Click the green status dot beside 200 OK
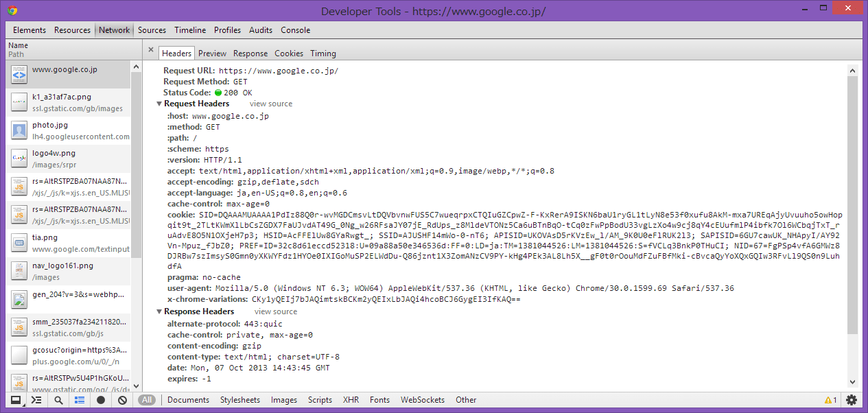This screenshot has width=868, height=413. 219,93
